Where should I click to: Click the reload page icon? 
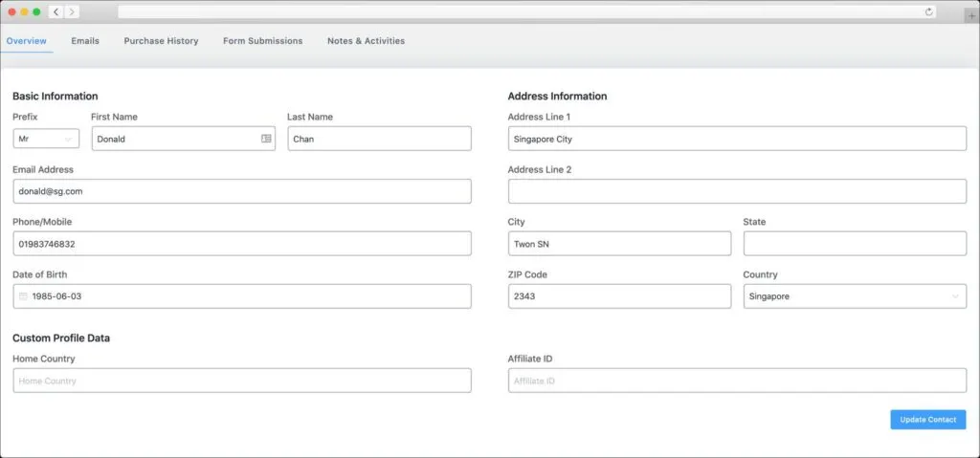pos(928,11)
